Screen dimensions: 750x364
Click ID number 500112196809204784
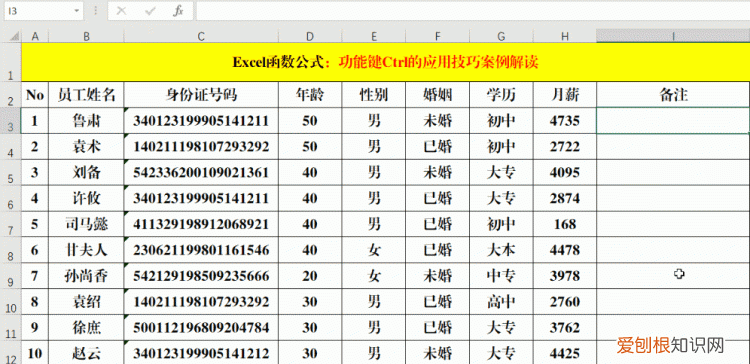(201, 328)
